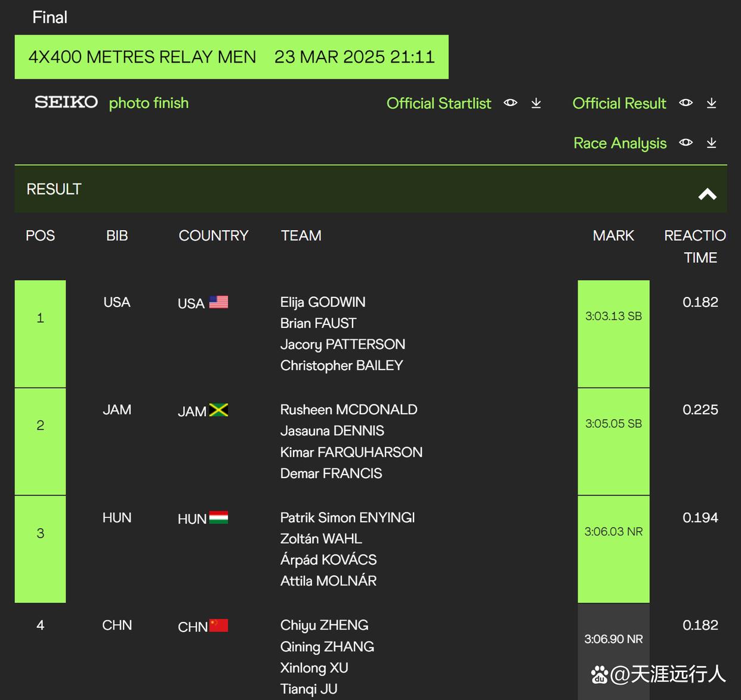The height and width of the screenshot is (700, 741).
Task: Download the Race Analysis file
Action: (x=711, y=143)
